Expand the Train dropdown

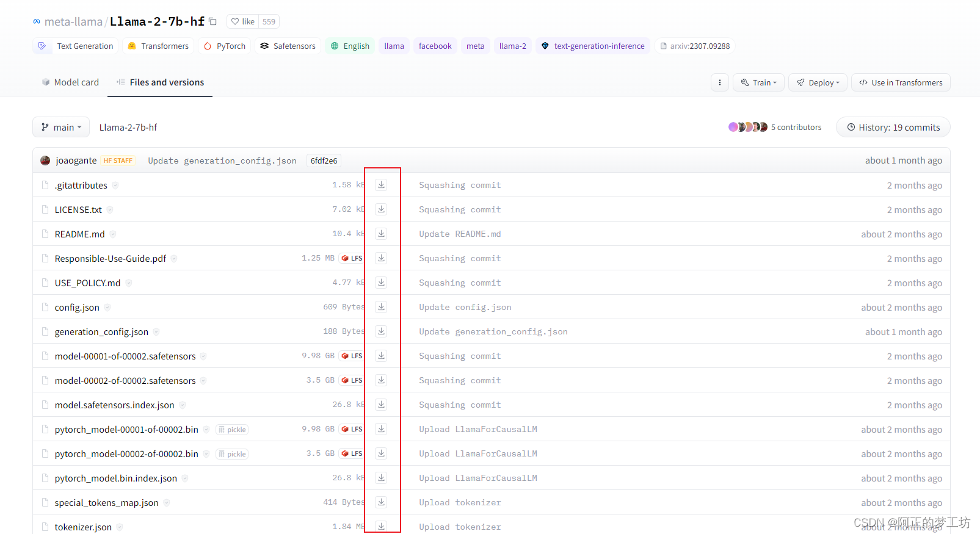759,82
